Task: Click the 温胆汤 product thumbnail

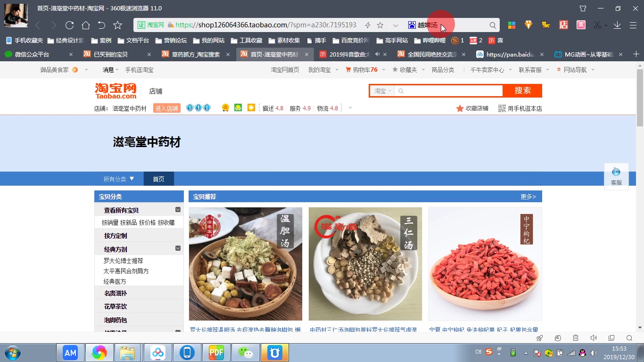Action: 245,264
